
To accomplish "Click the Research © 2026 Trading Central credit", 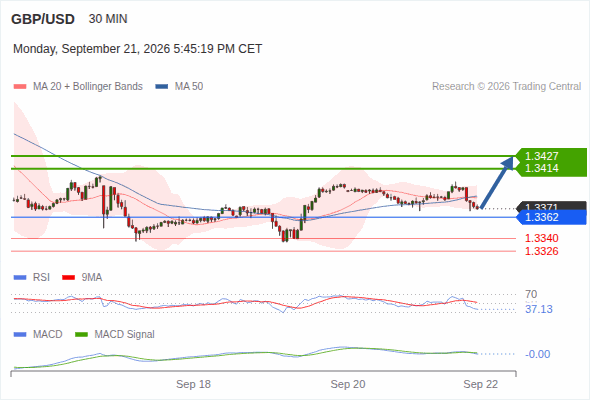I will click(506, 87).
